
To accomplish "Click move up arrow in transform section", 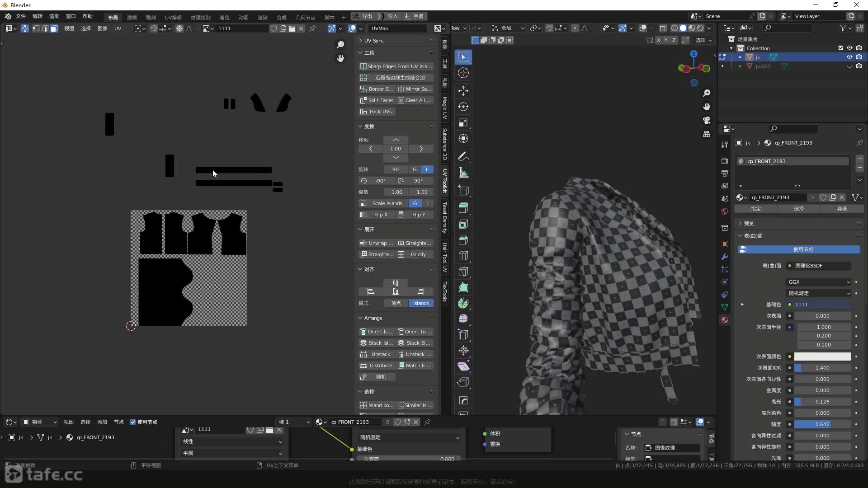I will click(x=396, y=140).
